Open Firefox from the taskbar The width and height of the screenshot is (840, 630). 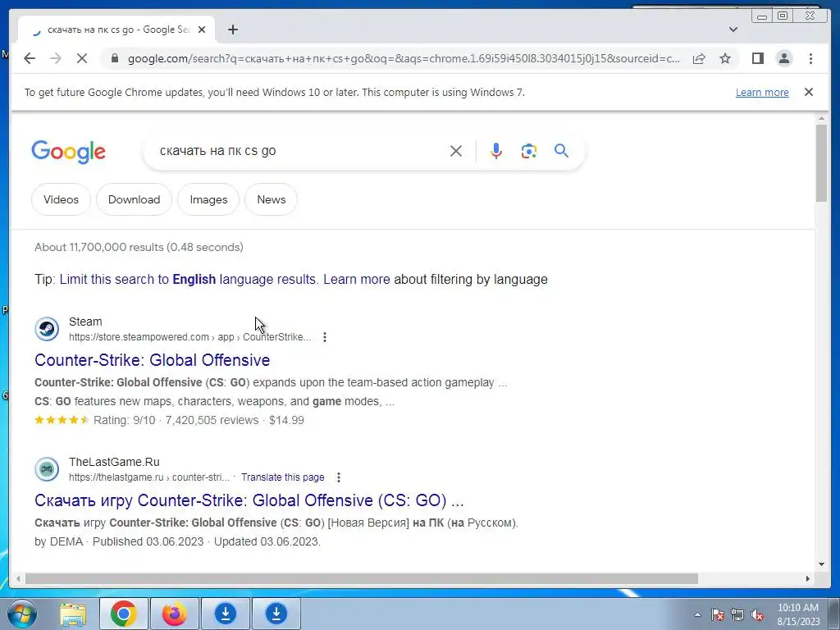point(174,614)
